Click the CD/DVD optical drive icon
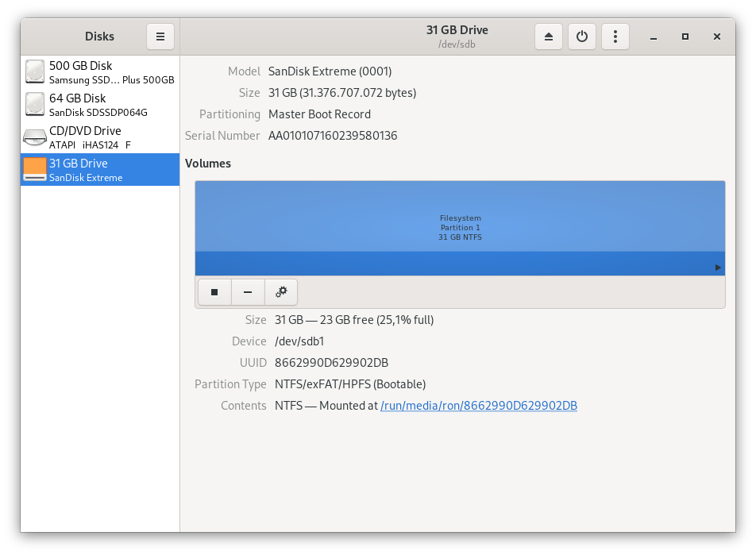This screenshot has height=555, width=756. pos(35,137)
